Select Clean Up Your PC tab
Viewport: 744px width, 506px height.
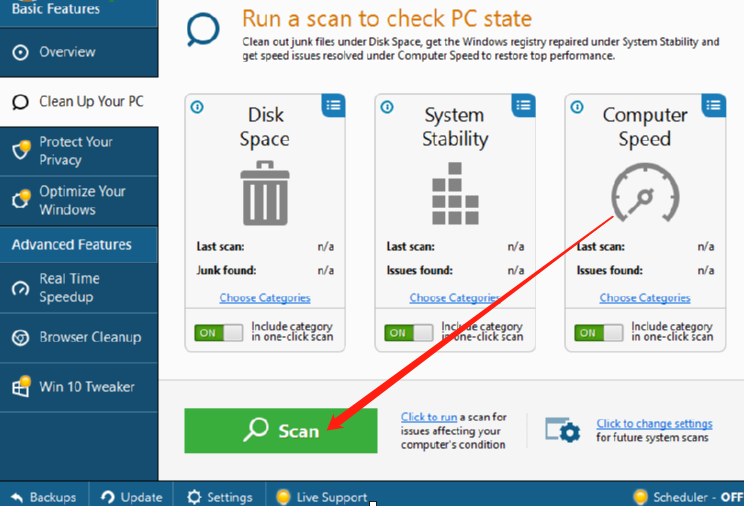pos(79,102)
